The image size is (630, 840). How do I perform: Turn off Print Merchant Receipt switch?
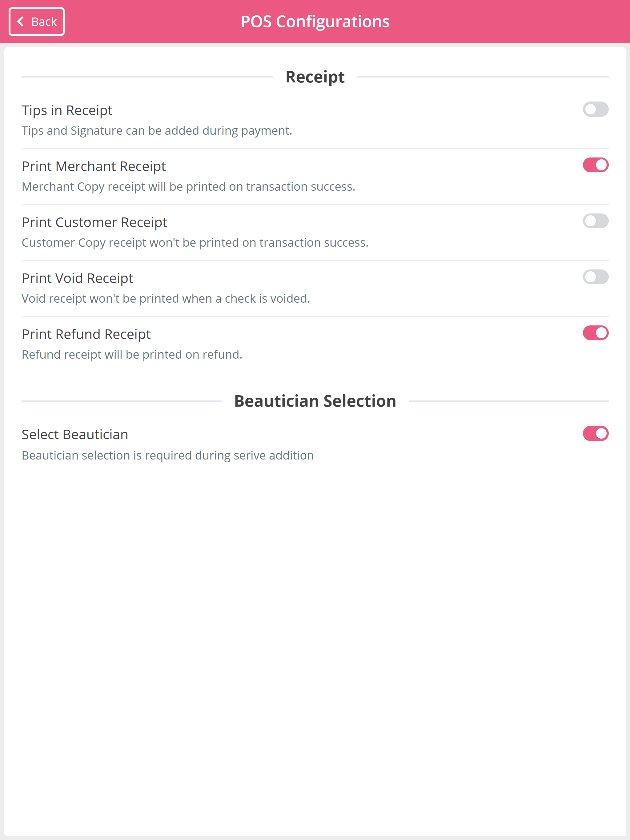click(x=596, y=165)
